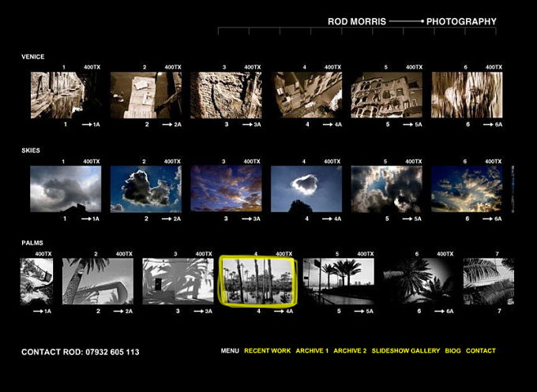Click the 3A arrow under Skies photo 3
This screenshot has width=537, height=392.
[x=251, y=219]
